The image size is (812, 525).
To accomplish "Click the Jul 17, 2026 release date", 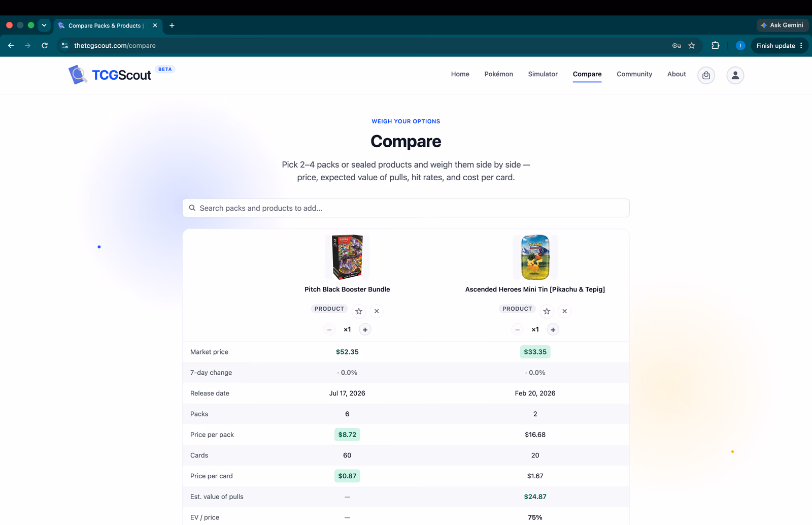I will (347, 393).
